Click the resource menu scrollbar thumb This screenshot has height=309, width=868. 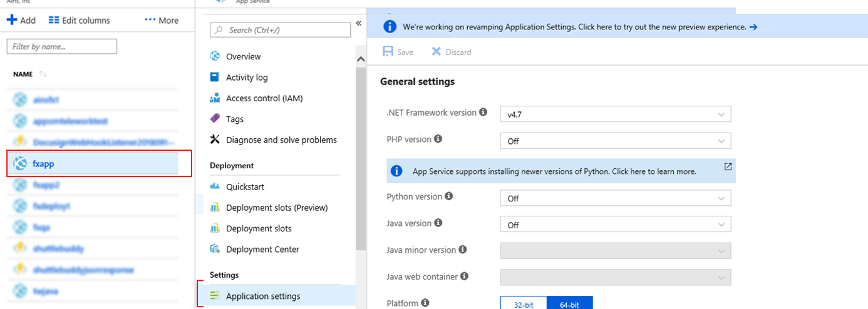360,160
